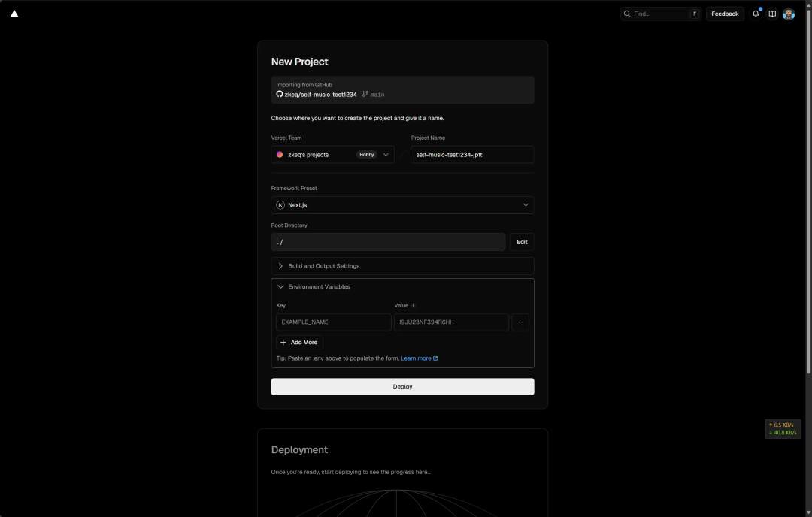Click the EXAMPLE_NAME key input field
Viewport: 812px width, 517px height.
[333, 322]
